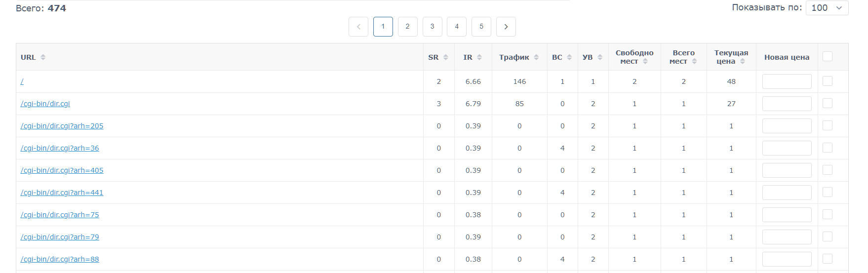Sort by Текущая цена arrows
868x273 pixels.
point(743,61)
